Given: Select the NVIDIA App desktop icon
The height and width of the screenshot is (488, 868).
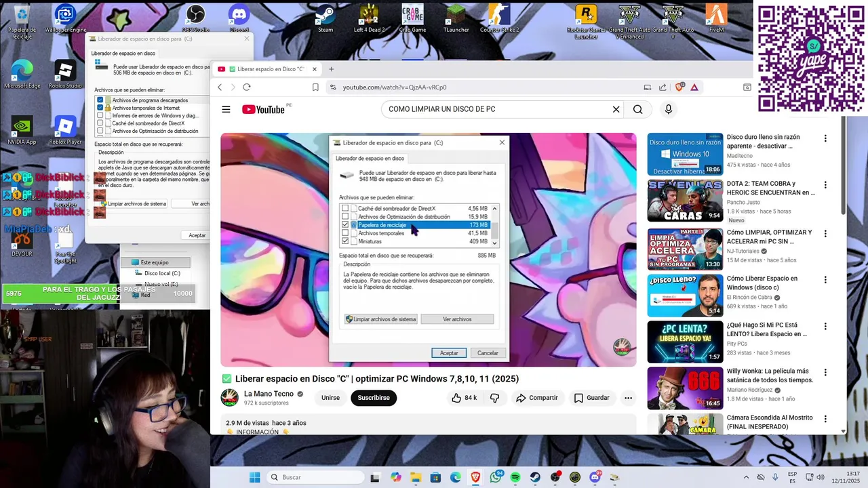Looking at the screenshot, I should coord(22,130).
